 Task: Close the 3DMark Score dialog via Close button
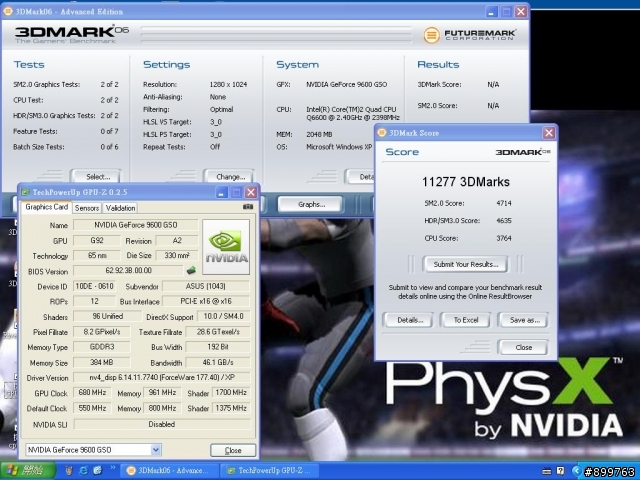click(523, 347)
